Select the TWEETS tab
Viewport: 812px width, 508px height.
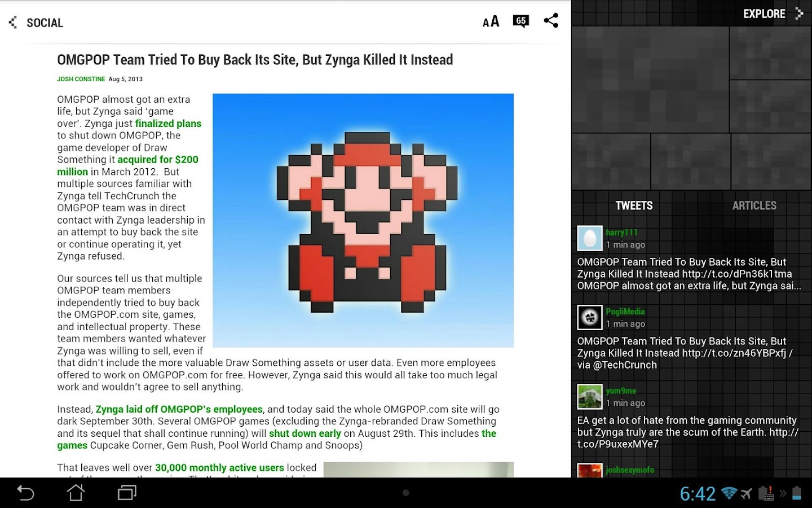point(634,205)
